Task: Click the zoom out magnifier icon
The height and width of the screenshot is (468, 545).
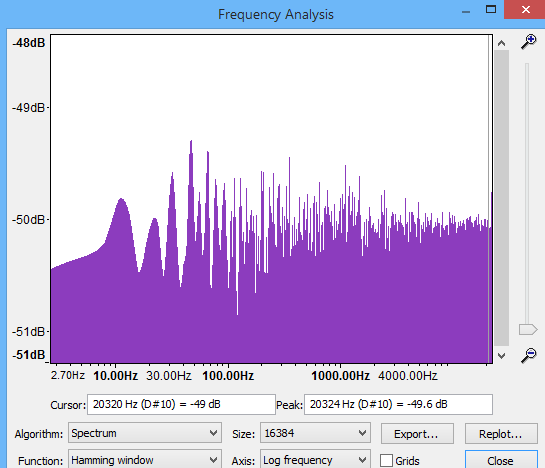Action: click(528, 355)
